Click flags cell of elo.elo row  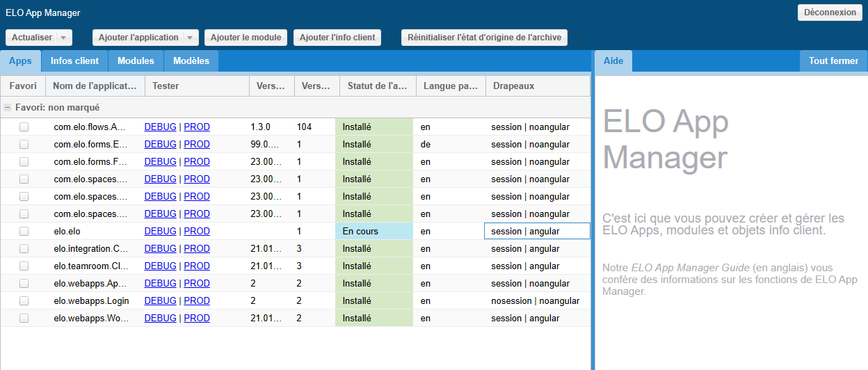(x=537, y=232)
